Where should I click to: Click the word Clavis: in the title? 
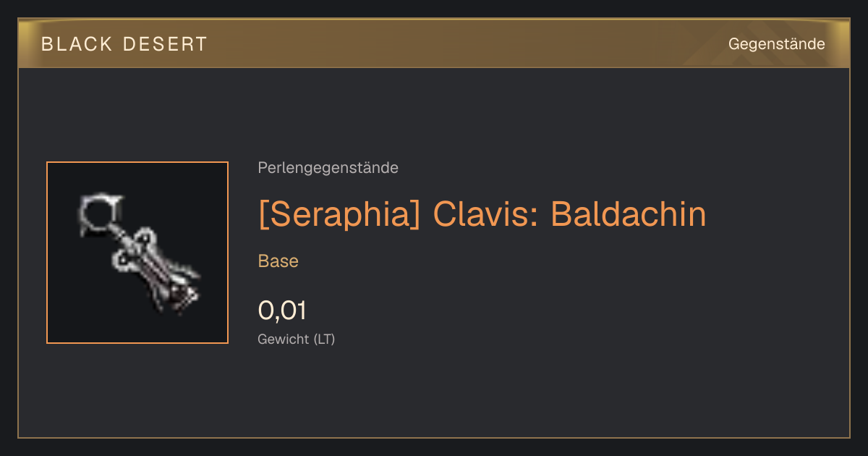coord(485,214)
